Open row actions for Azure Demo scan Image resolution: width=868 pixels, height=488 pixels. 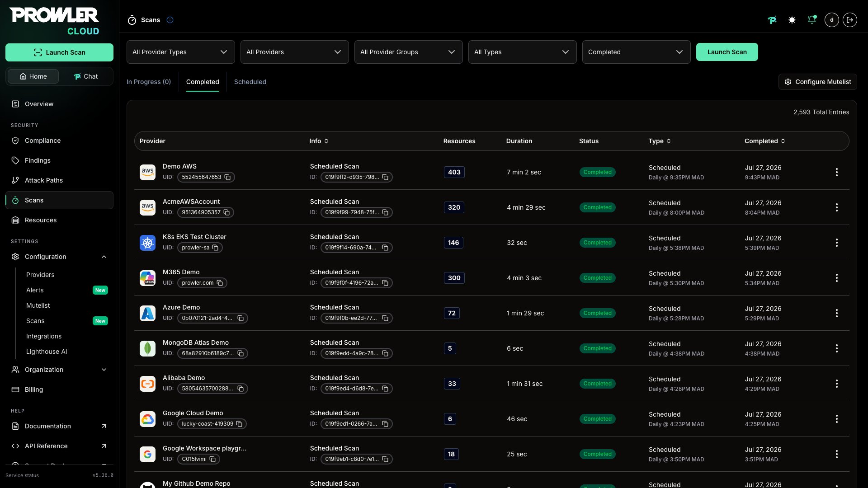[x=837, y=313]
